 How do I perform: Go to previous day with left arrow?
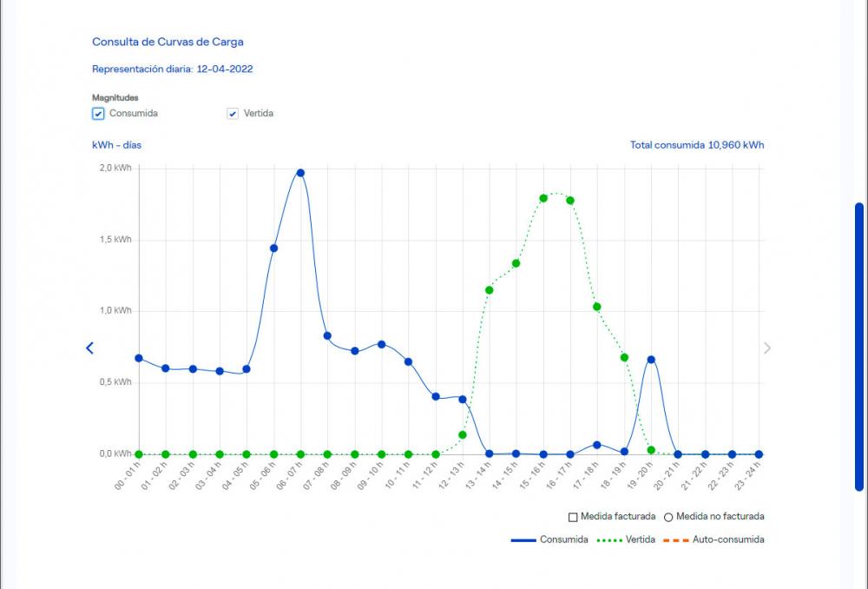(x=89, y=348)
